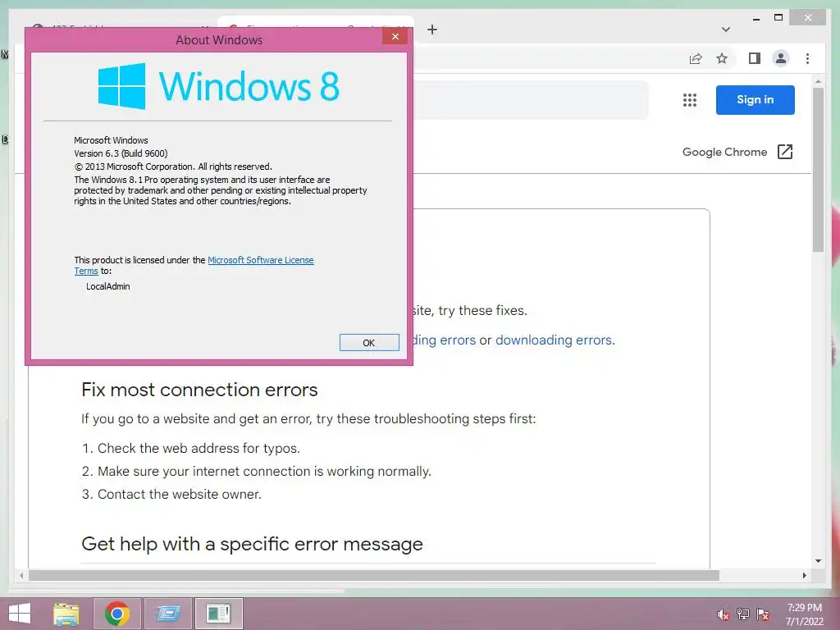Select 'Contact the website owner.' step
The image size is (840, 630).
[x=180, y=495]
